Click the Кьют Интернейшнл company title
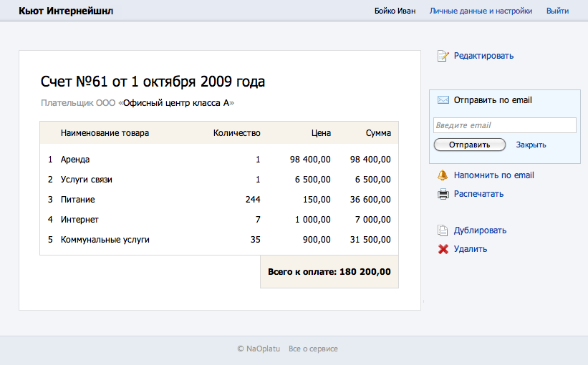Image resolution: width=588 pixels, height=365 pixels. point(66,11)
